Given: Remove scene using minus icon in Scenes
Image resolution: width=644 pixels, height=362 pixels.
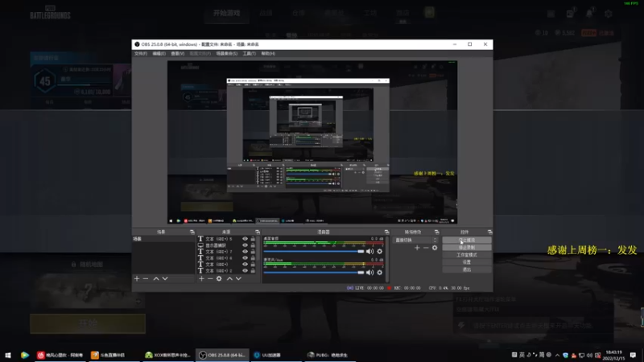Looking at the screenshot, I should click(x=146, y=278).
